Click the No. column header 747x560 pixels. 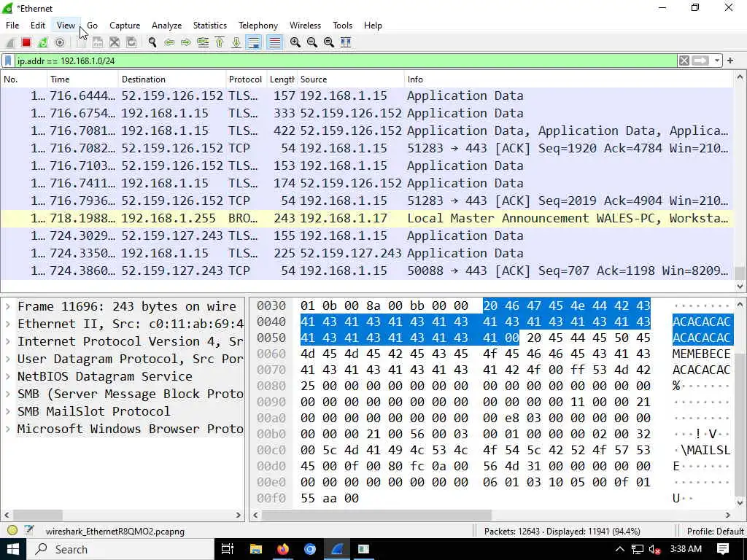[x=23, y=79]
